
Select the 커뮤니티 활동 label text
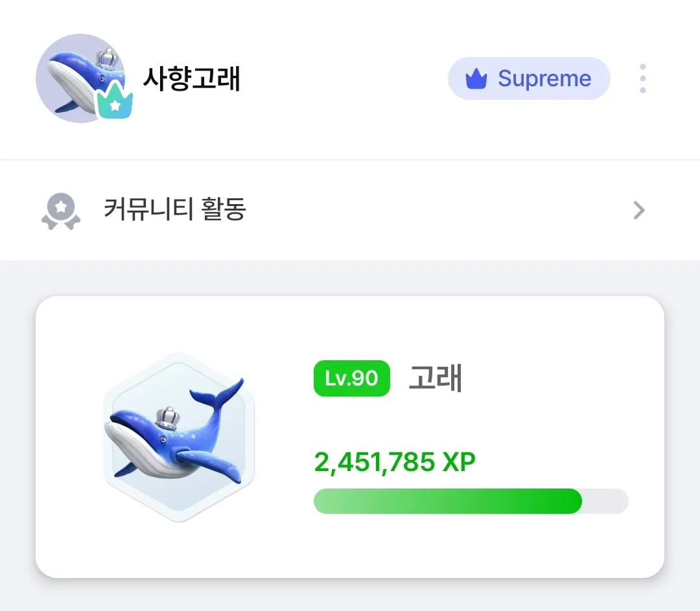(x=175, y=210)
